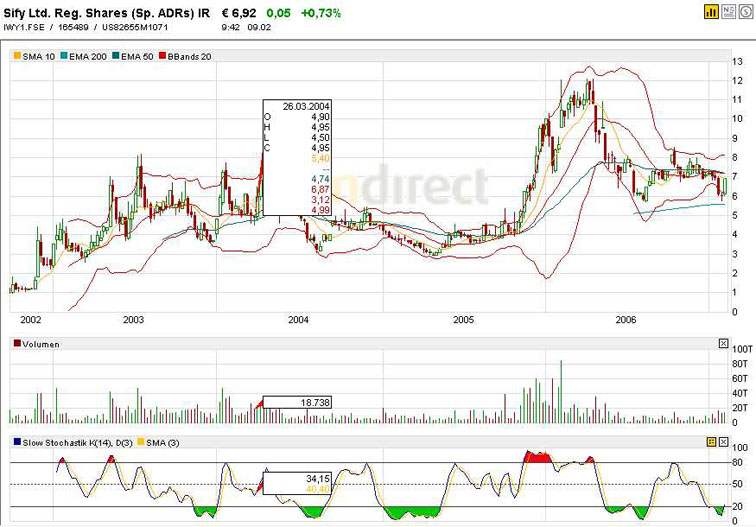Close the Slow Stochastik panel

tap(723, 442)
